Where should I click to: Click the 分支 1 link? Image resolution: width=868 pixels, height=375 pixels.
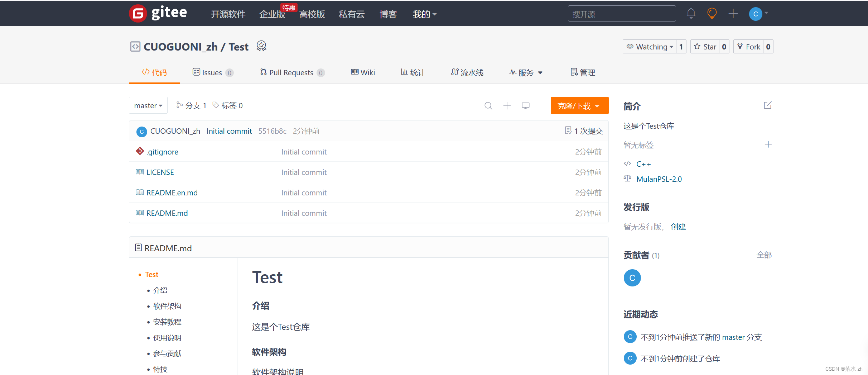(191, 105)
